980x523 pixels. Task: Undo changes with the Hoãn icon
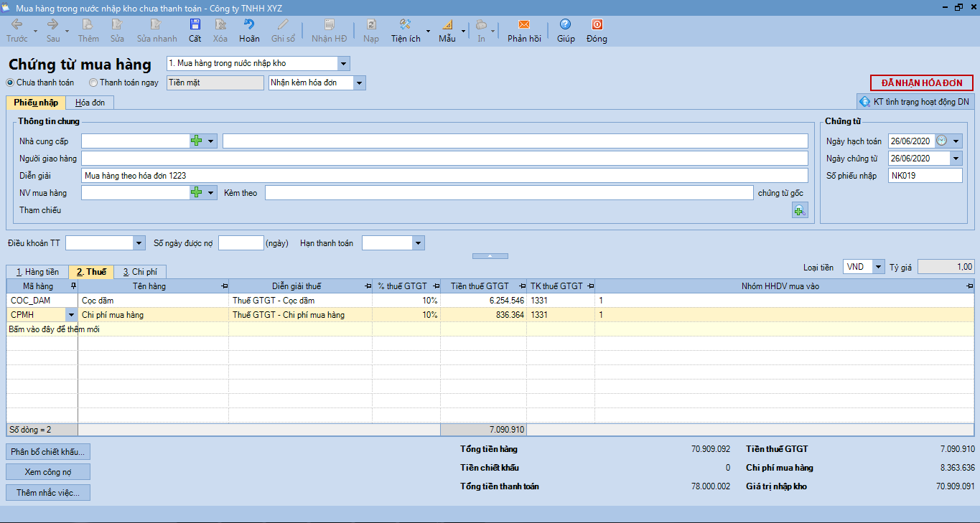click(x=249, y=24)
